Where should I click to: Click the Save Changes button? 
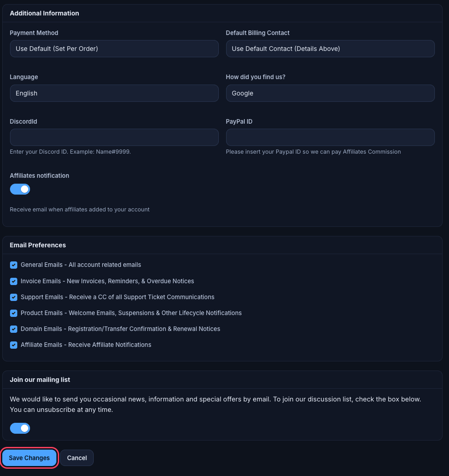[29, 458]
